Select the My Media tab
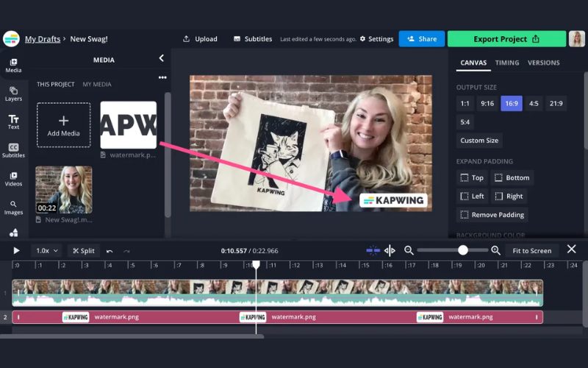Screen dimensions: 588x368 click(x=97, y=84)
